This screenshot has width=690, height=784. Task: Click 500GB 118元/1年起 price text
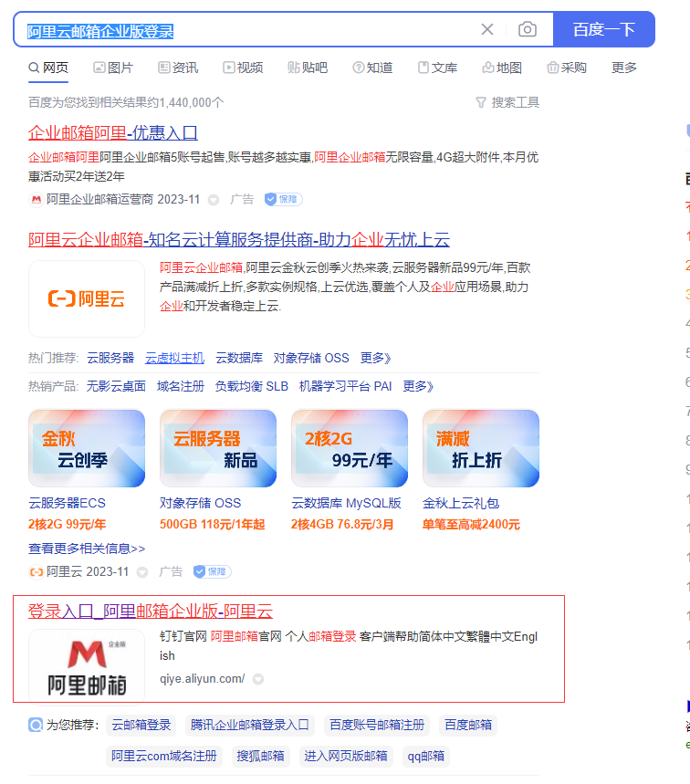(x=212, y=525)
